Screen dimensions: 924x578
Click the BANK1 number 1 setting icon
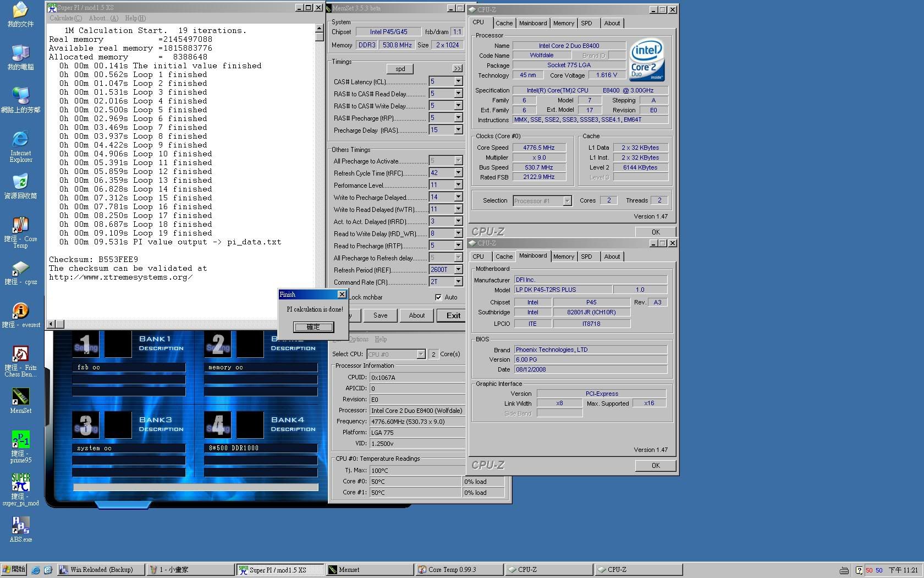(85, 344)
